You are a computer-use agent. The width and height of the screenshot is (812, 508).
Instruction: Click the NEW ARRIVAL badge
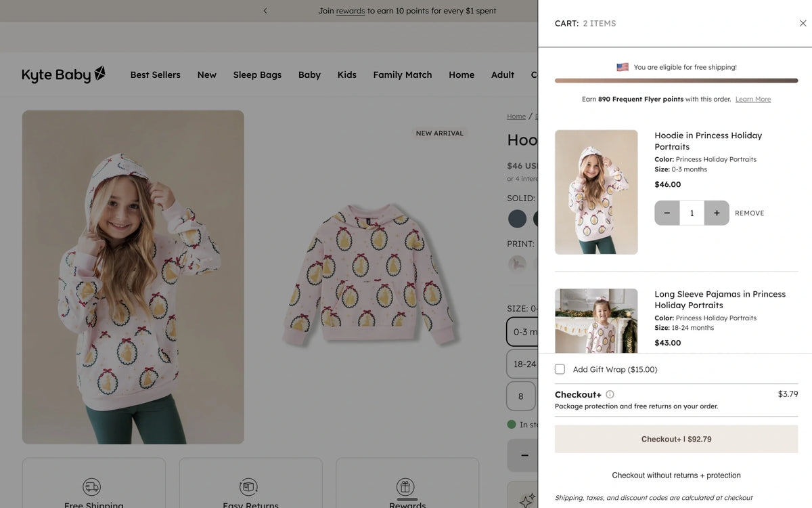tap(440, 133)
